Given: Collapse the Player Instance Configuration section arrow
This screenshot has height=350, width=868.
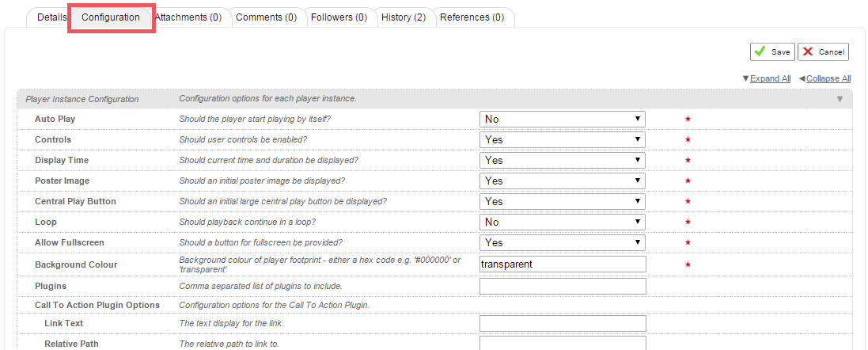Looking at the screenshot, I should 840,99.
